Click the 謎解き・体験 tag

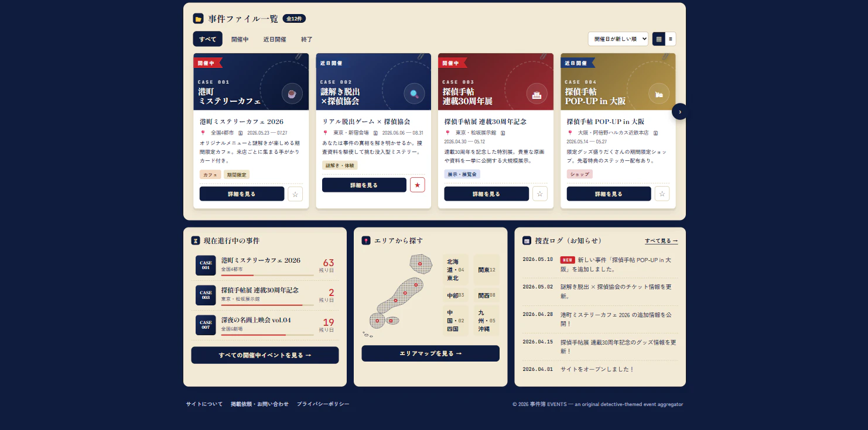[340, 166]
